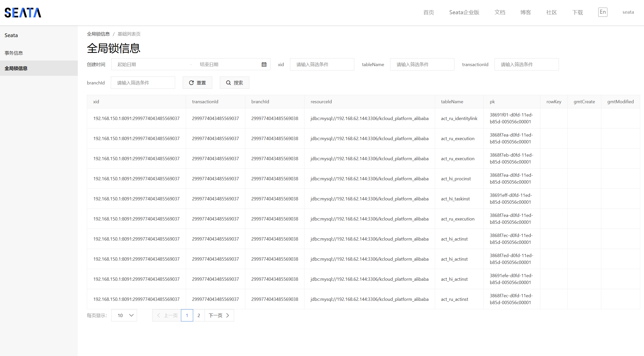Expand the page size dropdown
Viewport: 644px width, 356px height.
(124, 315)
